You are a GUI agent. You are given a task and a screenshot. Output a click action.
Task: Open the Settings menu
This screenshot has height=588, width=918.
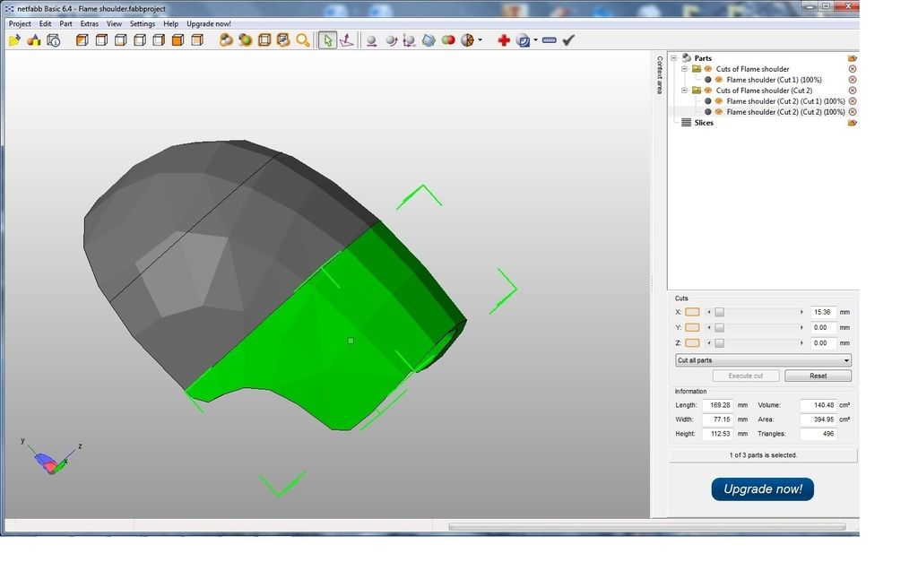pyautogui.click(x=143, y=23)
